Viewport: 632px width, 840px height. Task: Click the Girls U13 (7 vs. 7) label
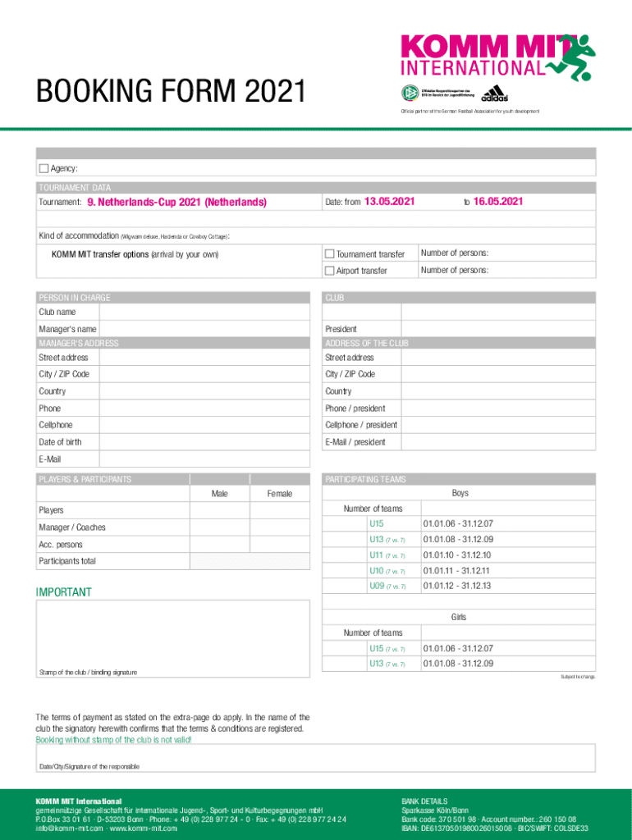(387, 663)
